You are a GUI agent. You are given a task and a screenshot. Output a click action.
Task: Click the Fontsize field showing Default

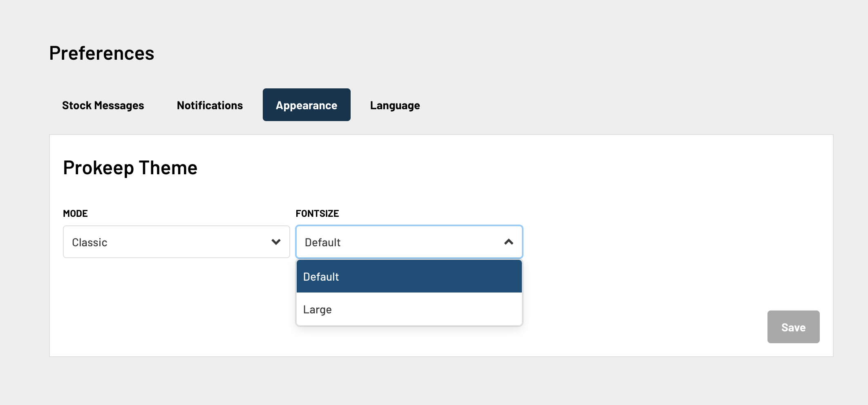(409, 242)
